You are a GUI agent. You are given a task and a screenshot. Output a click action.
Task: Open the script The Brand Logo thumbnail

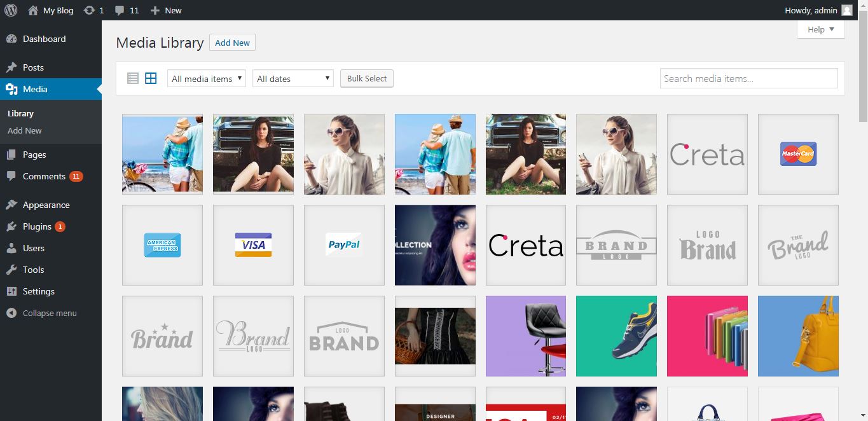point(798,245)
